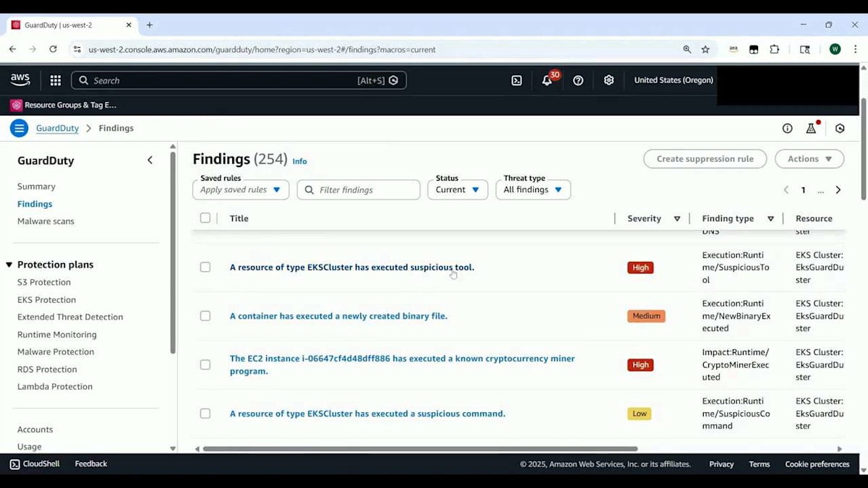The width and height of the screenshot is (868, 488).
Task: Open the EKSCluster suspicious tool finding
Action: (352, 267)
